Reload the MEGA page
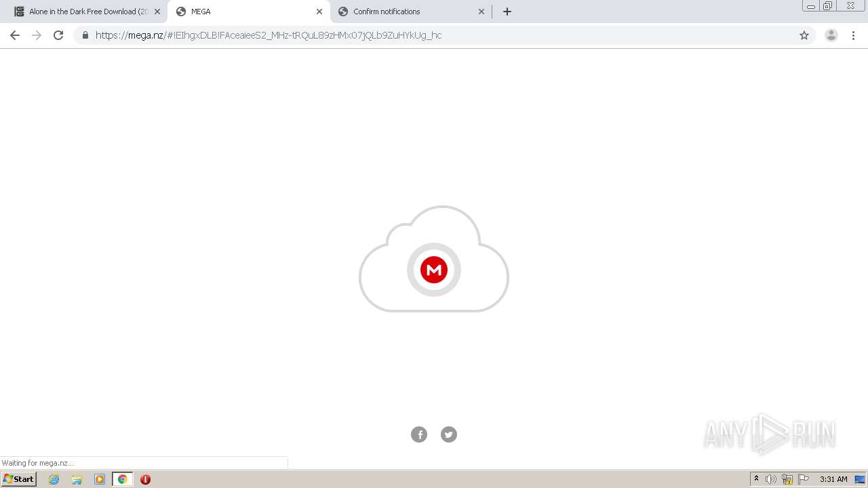Screen dimensions: 868x488 tap(58, 35)
